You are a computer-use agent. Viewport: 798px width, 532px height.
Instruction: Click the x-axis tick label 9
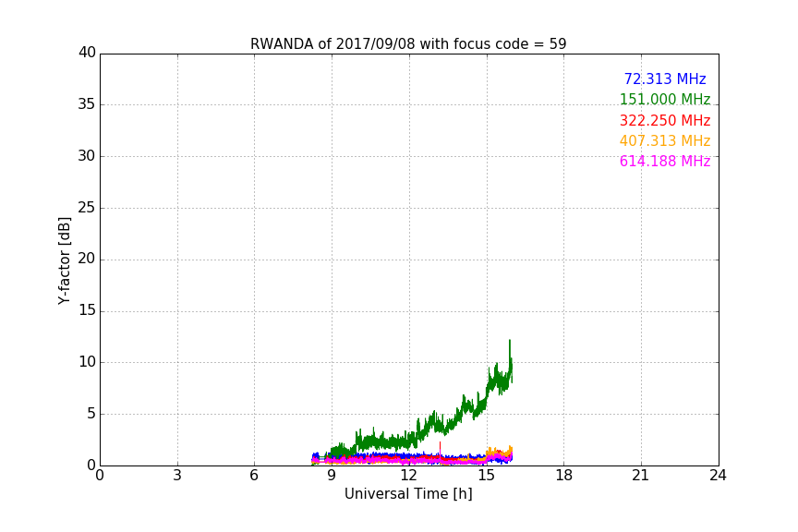332,476
